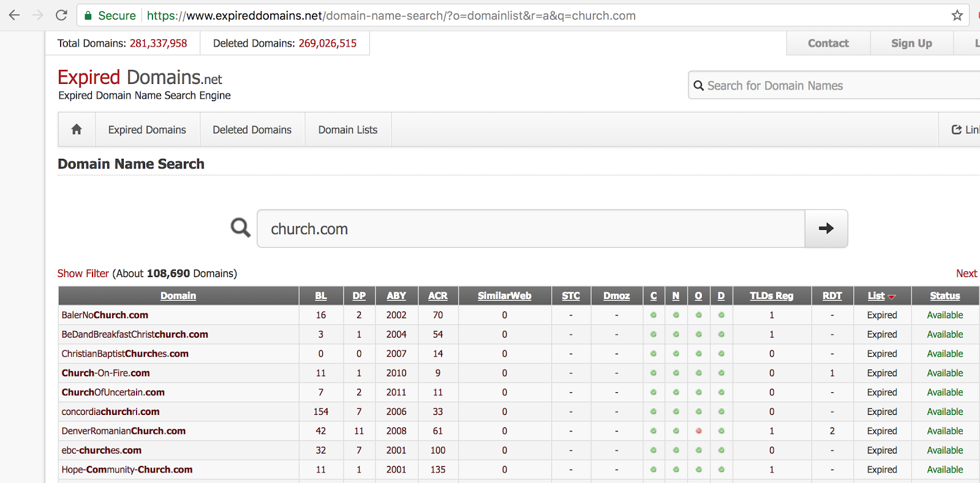Open the Contact tab
This screenshot has height=483, width=980.
pyautogui.click(x=828, y=43)
